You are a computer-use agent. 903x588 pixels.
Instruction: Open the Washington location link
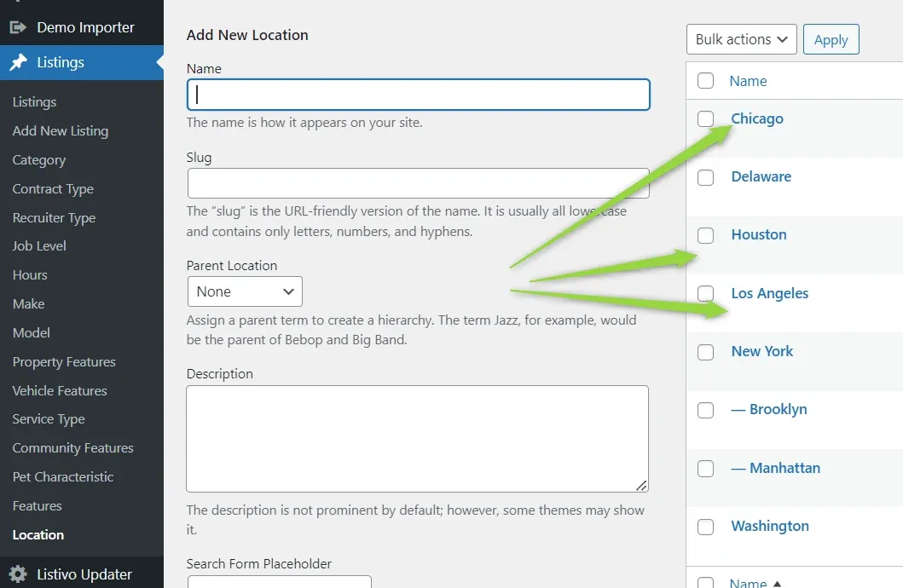pyautogui.click(x=770, y=527)
